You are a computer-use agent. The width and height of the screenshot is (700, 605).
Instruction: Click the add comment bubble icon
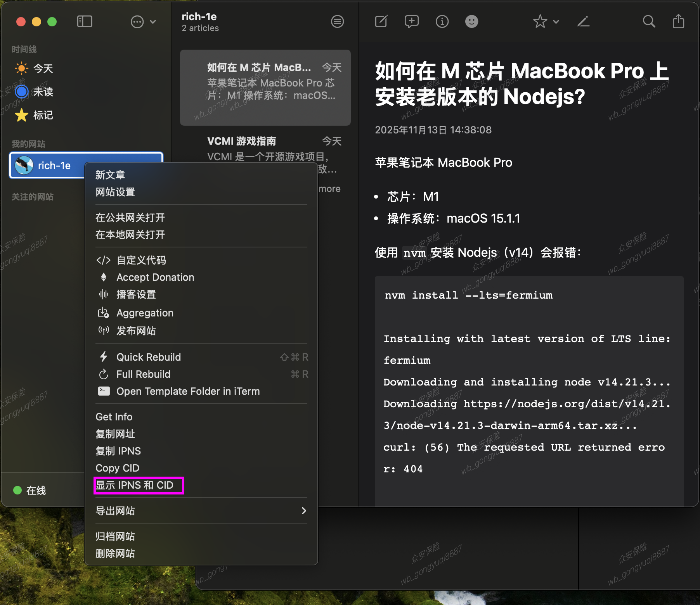point(411,21)
